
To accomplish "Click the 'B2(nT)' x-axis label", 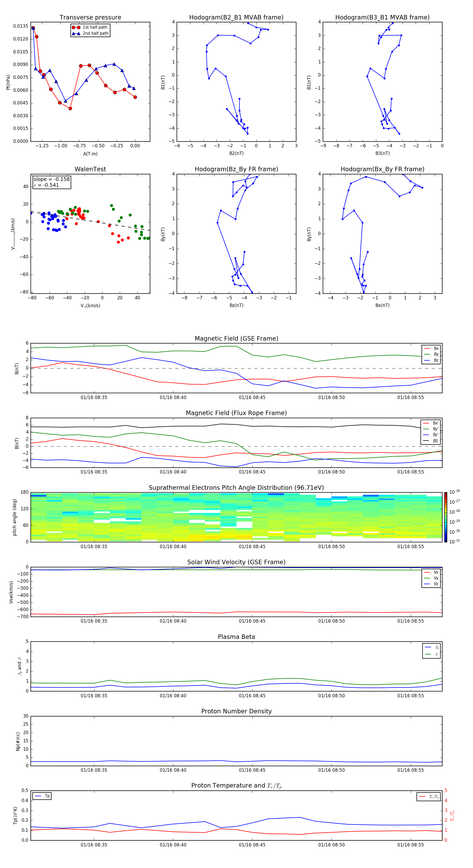I will [x=236, y=153].
